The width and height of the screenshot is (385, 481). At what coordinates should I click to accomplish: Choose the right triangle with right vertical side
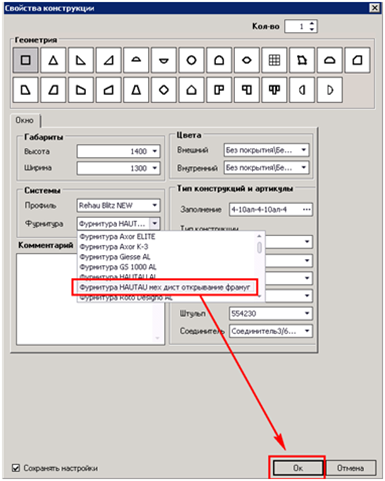coord(109,60)
